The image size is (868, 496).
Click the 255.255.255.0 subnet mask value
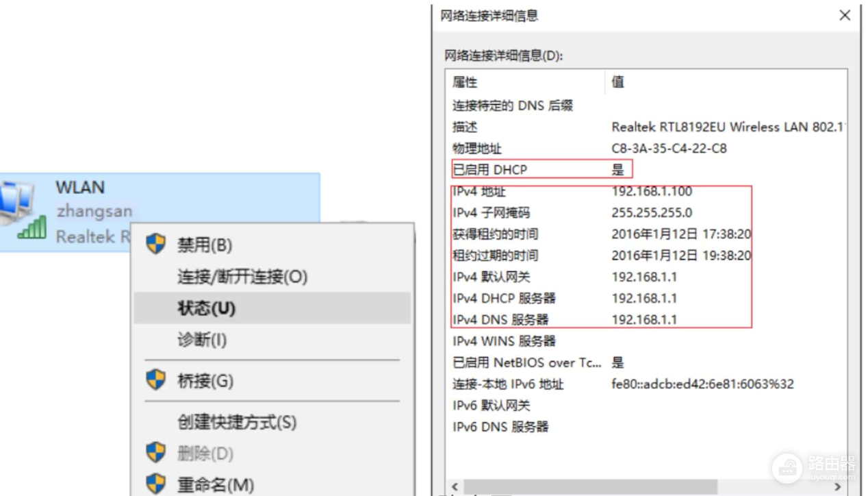(652, 212)
